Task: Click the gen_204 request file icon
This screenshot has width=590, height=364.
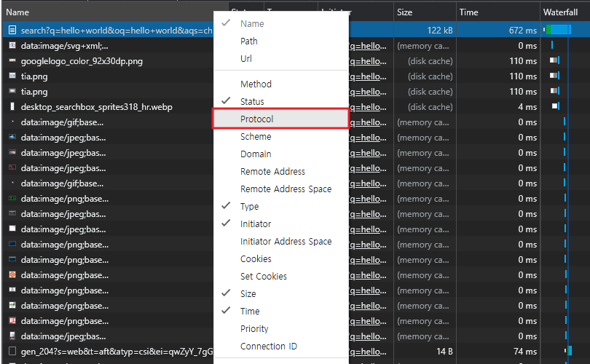Action: [x=12, y=351]
